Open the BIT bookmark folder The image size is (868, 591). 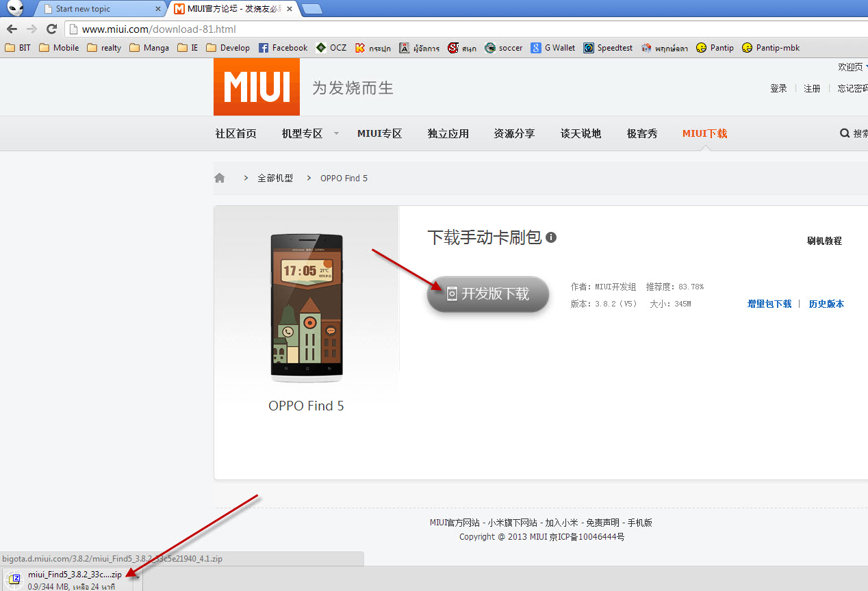(18, 48)
